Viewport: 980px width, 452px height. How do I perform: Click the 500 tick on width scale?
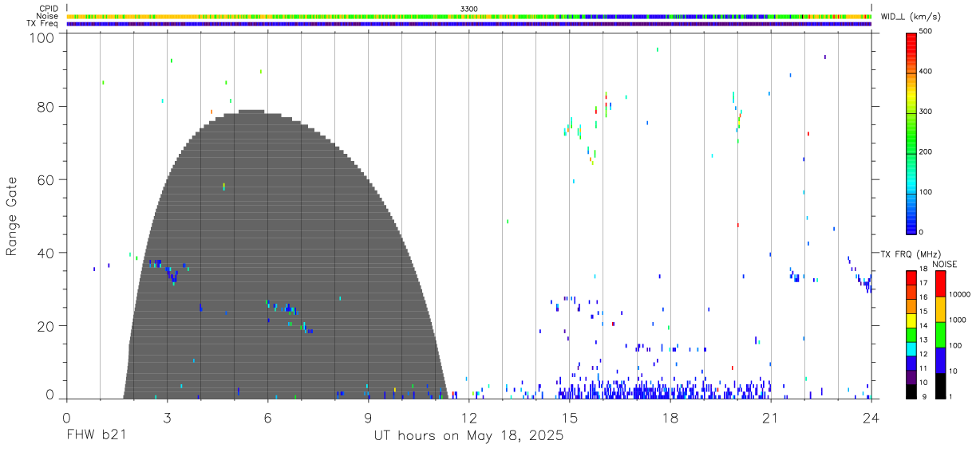coord(927,32)
